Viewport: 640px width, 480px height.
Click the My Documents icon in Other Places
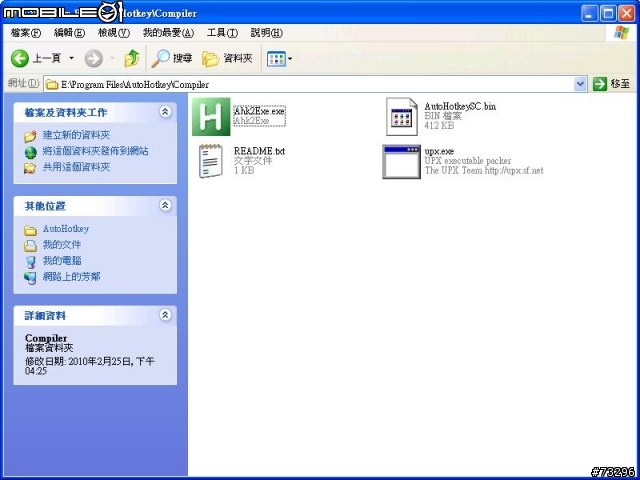point(30,246)
